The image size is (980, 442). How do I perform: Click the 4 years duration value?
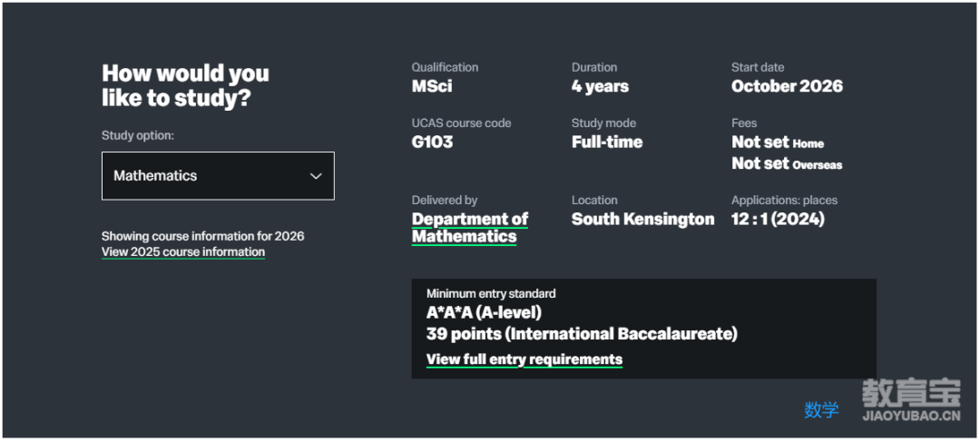coord(600,86)
